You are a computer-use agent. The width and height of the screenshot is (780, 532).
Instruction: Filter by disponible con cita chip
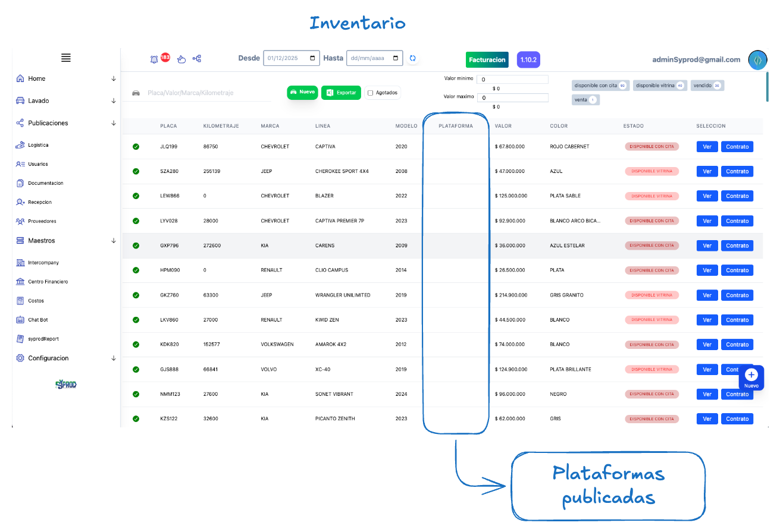point(600,86)
